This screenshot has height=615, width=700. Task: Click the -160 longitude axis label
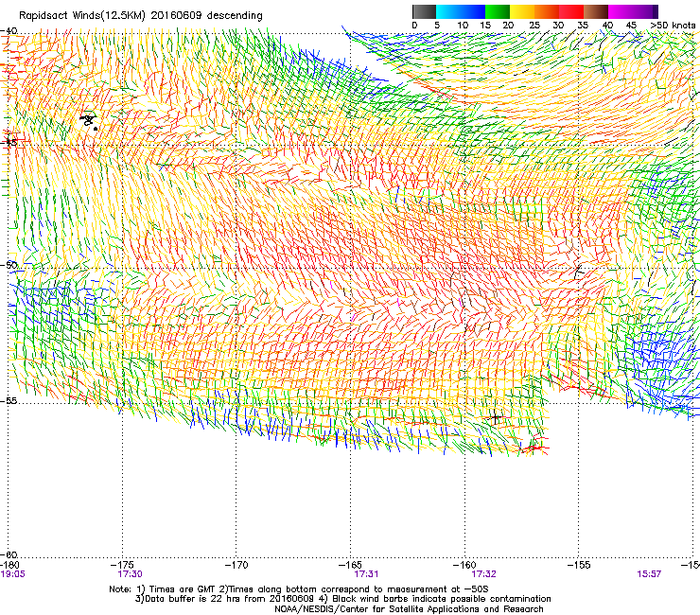tap(464, 565)
